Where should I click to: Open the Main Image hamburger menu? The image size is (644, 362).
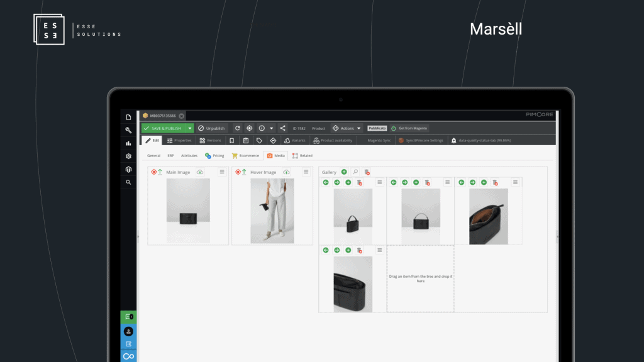pos(222,172)
